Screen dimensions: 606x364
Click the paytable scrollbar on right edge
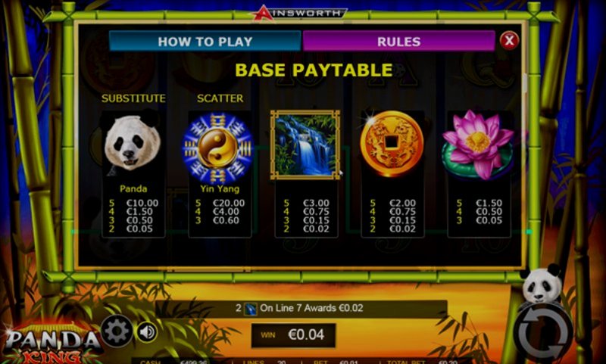(525, 82)
